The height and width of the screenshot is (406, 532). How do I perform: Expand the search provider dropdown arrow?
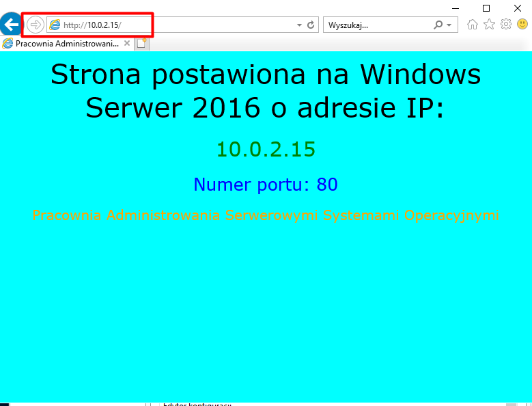tap(449, 25)
